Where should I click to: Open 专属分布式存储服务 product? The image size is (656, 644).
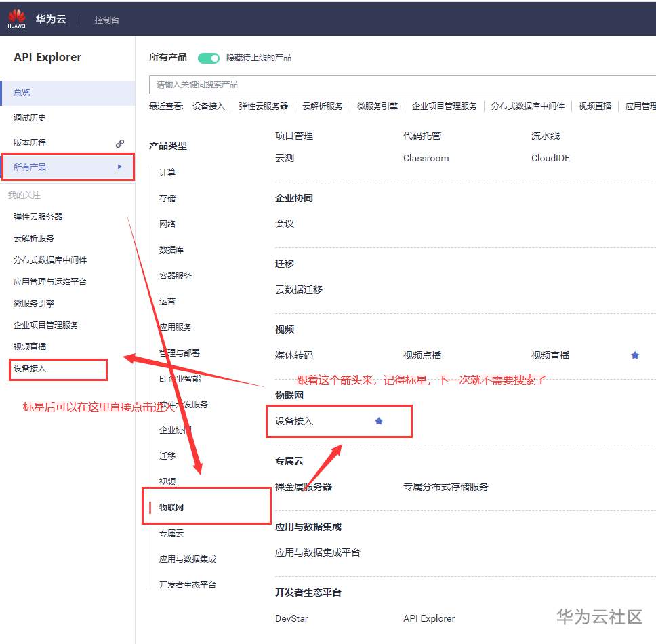445,487
